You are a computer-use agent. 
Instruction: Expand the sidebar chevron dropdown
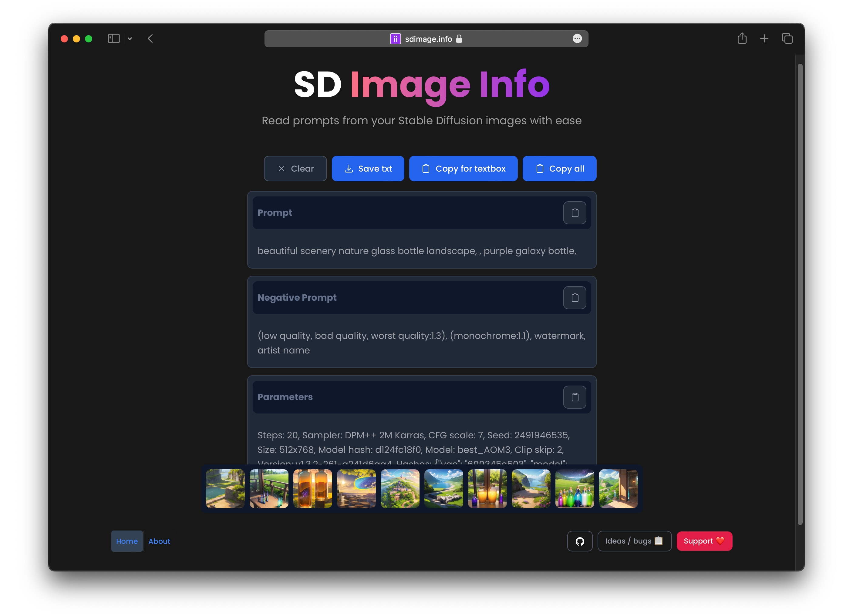[130, 39]
